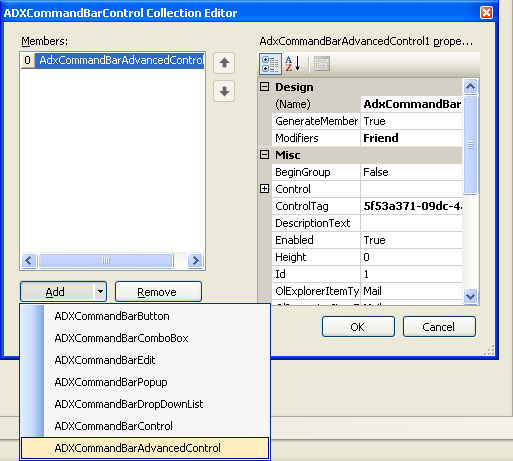Click the Remove button
This screenshot has width=513, height=461.
tap(158, 292)
